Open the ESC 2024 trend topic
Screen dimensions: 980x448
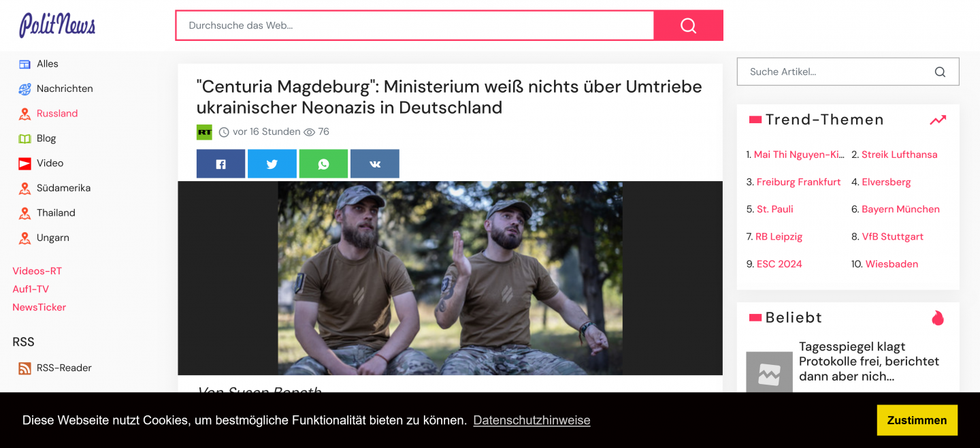point(779,264)
